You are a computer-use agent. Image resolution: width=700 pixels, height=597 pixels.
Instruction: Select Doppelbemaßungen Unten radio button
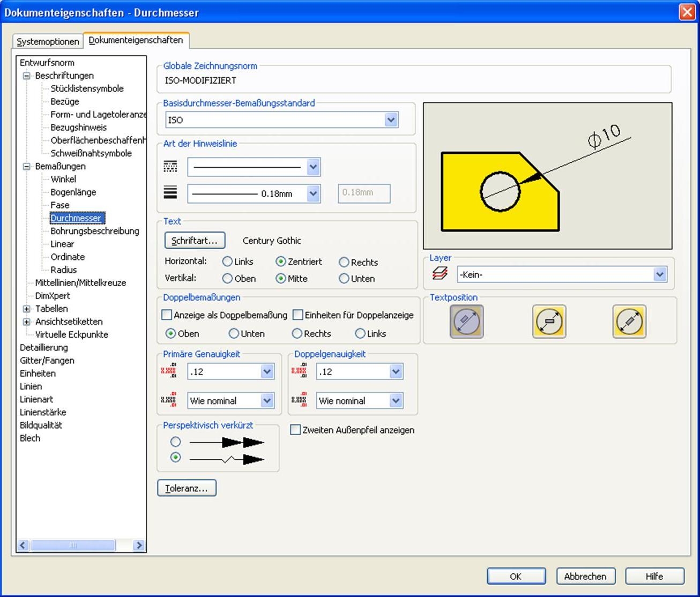(x=234, y=333)
